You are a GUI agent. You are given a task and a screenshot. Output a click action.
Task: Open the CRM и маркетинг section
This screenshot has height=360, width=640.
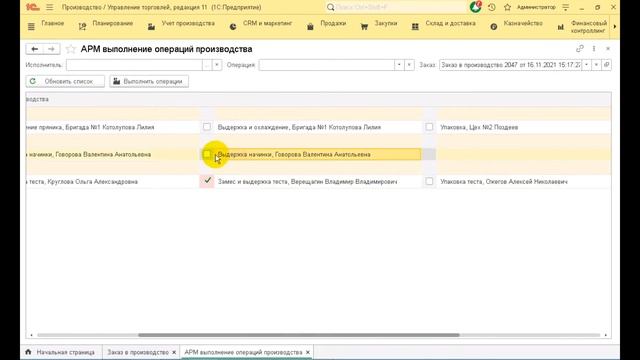pyautogui.click(x=268, y=23)
